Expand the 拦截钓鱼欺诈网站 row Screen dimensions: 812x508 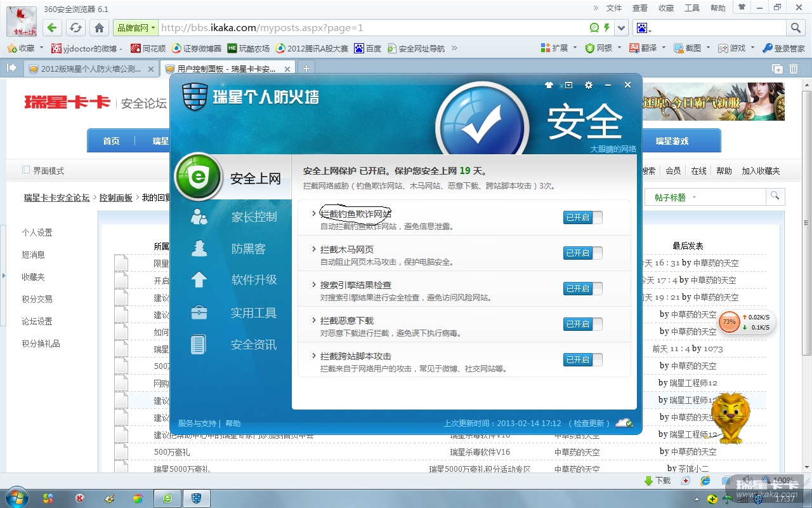click(x=314, y=213)
